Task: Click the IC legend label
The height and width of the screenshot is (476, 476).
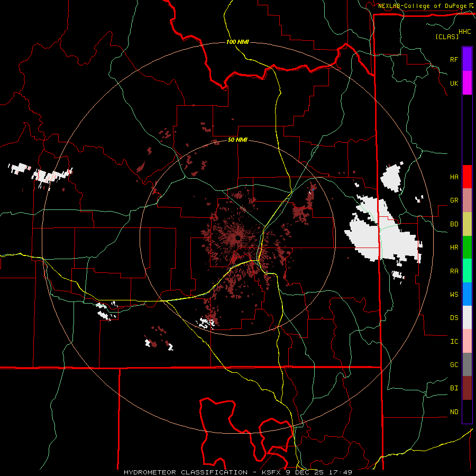Action: [454, 341]
